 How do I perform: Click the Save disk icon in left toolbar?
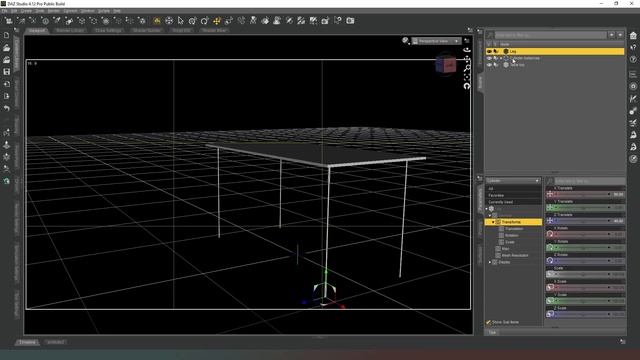pos(7,72)
